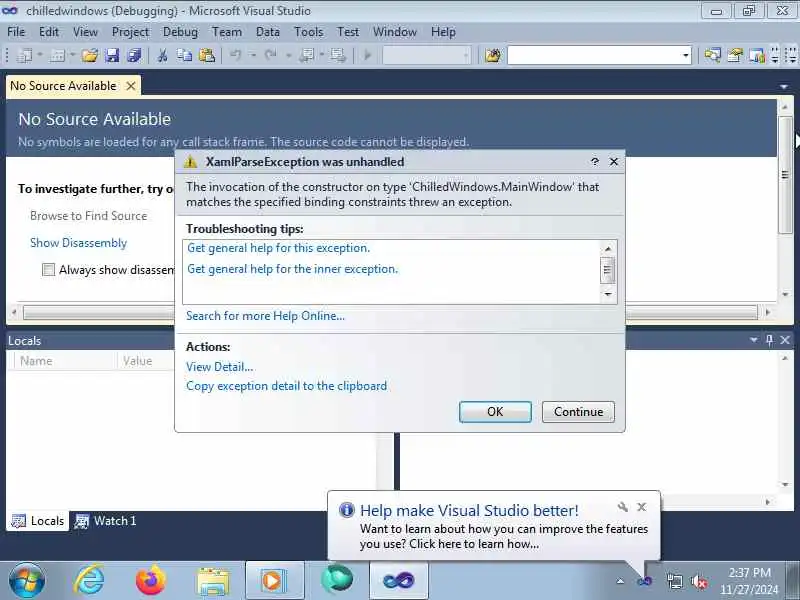Click the muted volume tray icon
Image resolution: width=800 pixels, height=600 pixels.
pos(699,581)
